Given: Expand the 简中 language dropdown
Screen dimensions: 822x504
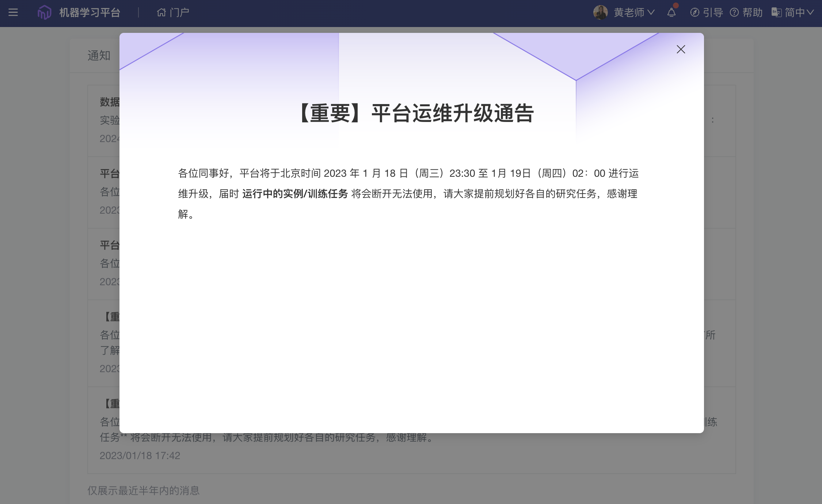Looking at the screenshot, I should (x=795, y=13).
